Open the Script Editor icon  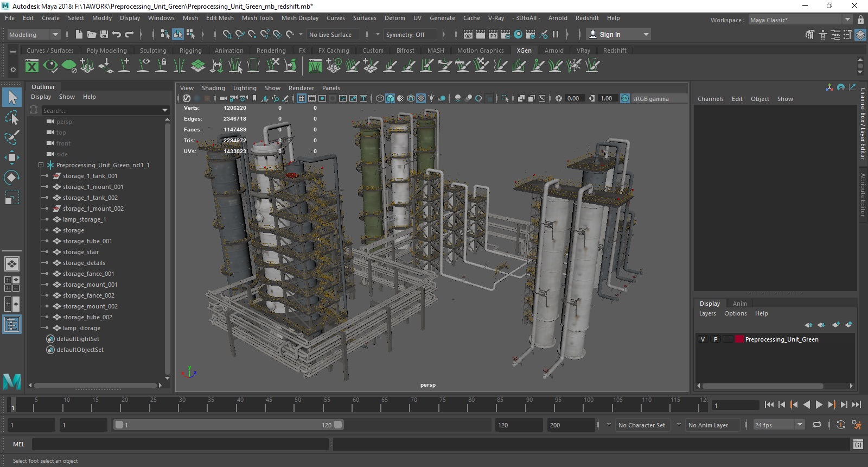[858, 444]
